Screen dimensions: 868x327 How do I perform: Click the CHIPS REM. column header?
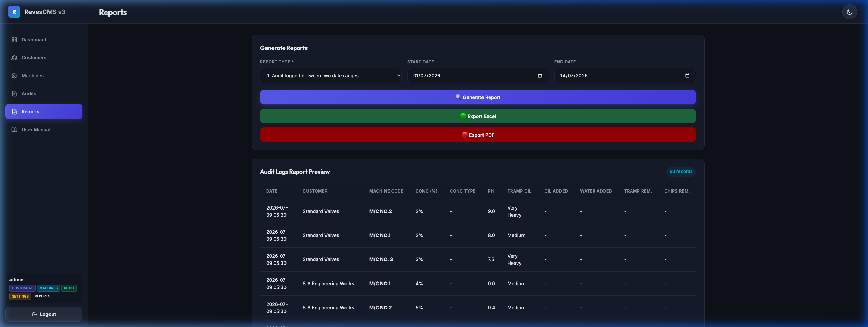(x=677, y=191)
